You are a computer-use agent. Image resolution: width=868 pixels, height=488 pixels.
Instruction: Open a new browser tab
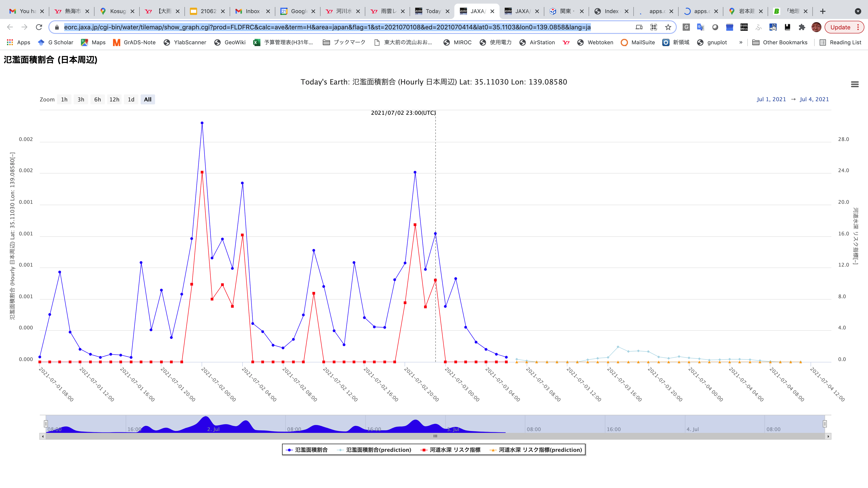tap(823, 11)
